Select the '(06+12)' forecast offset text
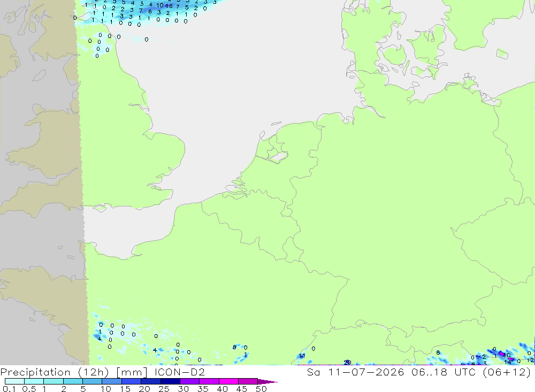Screen dimensions: 535x392 click(x=507, y=372)
